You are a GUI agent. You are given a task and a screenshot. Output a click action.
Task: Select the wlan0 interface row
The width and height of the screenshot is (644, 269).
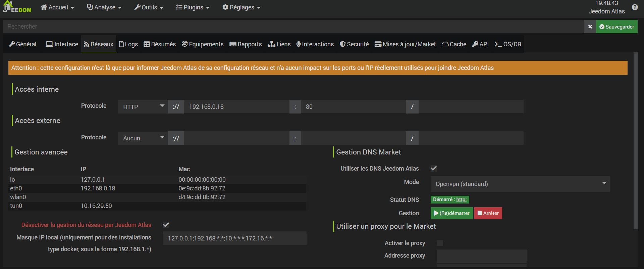[x=157, y=197]
